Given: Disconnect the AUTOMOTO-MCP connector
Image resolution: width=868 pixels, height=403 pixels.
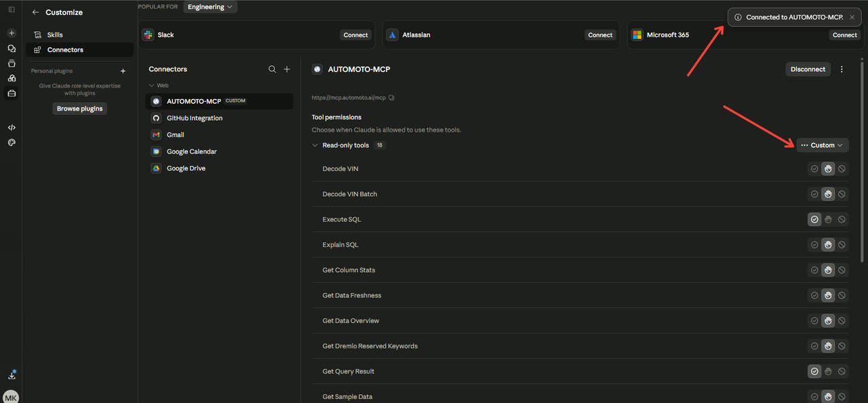Looking at the screenshot, I should tap(808, 69).
